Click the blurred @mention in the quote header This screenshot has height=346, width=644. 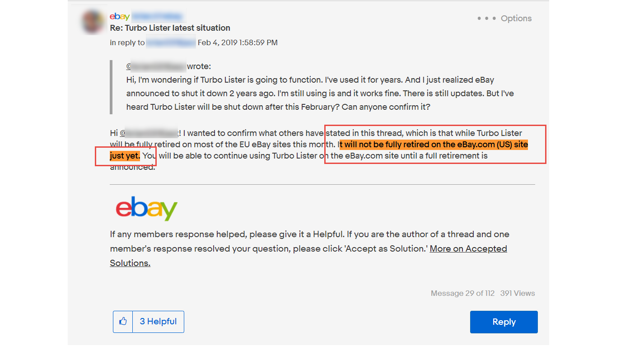pyautogui.click(x=156, y=67)
